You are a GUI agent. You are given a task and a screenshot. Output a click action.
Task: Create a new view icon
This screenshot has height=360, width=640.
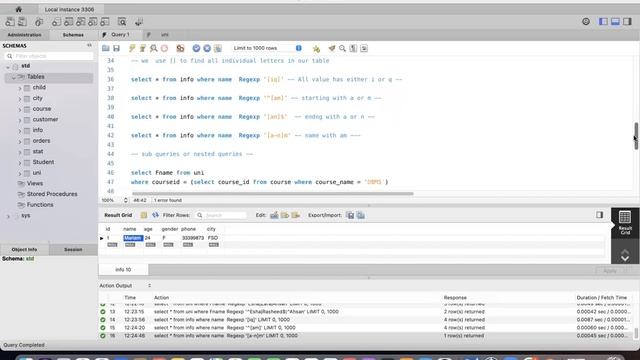coord(81,22)
